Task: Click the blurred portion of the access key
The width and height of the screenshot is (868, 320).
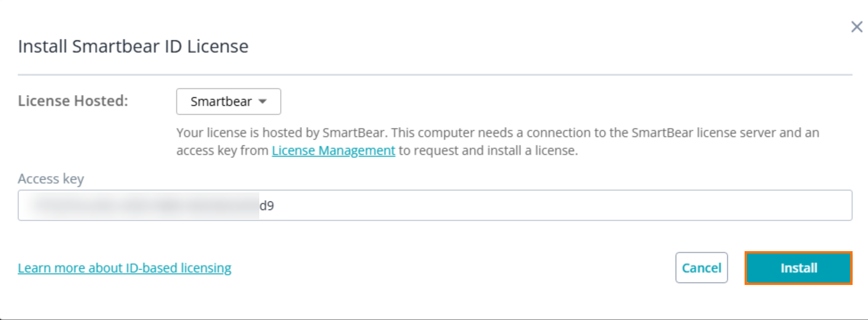Action: pyautogui.click(x=142, y=206)
